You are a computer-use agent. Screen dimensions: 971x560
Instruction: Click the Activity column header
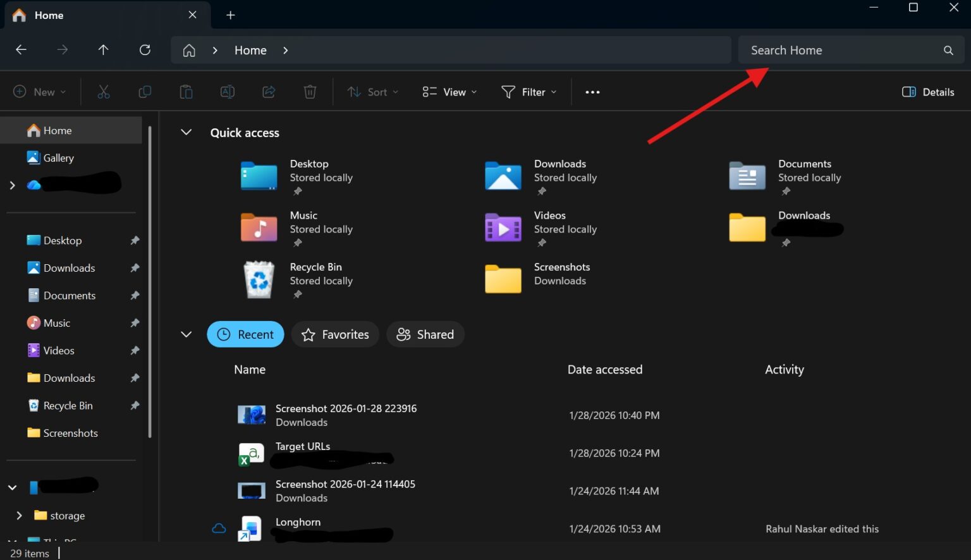(x=785, y=370)
